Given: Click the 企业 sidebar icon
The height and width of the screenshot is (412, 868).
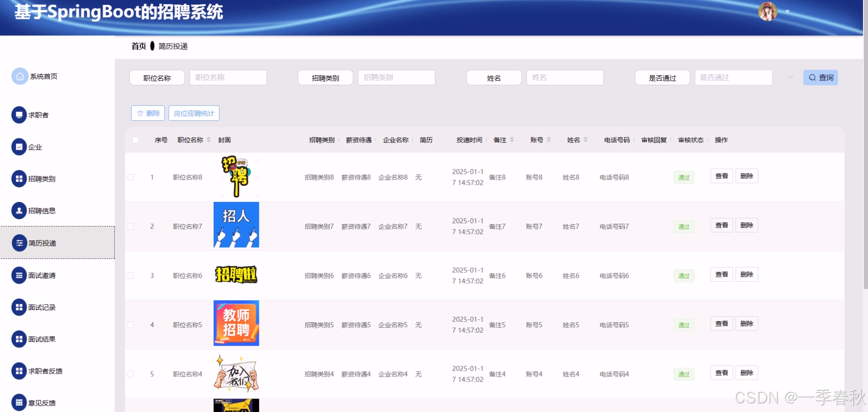Looking at the screenshot, I should pyautogui.click(x=19, y=147).
